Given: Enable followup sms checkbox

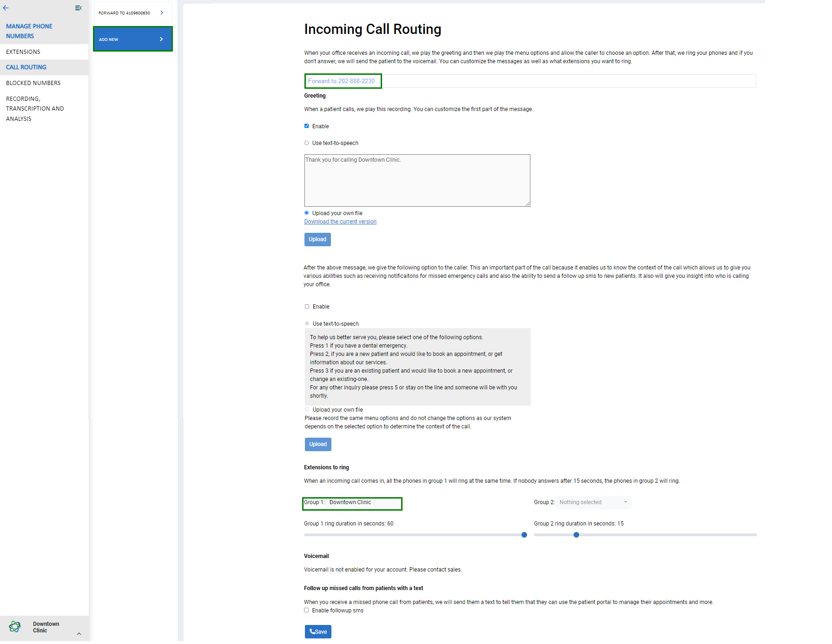Looking at the screenshot, I should [306, 610].
